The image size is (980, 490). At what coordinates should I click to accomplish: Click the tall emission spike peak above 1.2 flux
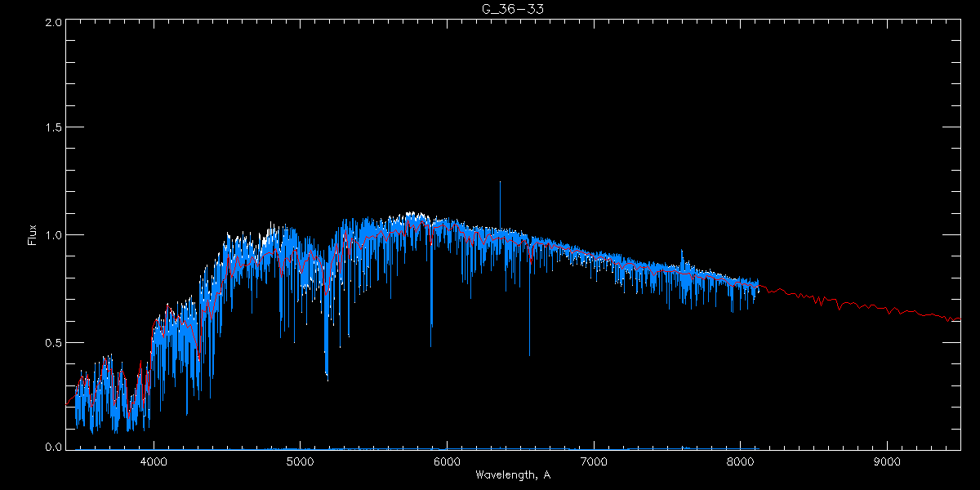click(500, 184)
